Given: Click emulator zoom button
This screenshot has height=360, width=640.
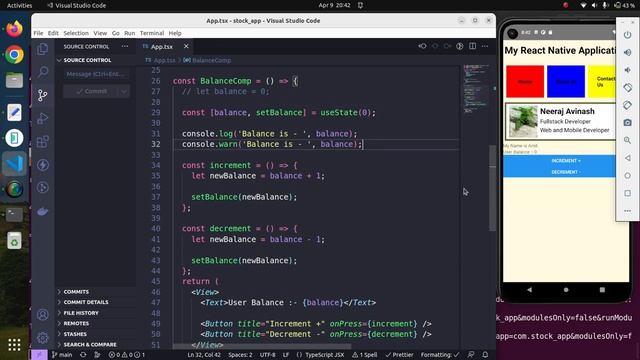Looking at the screenshot, I should (627, 140).
